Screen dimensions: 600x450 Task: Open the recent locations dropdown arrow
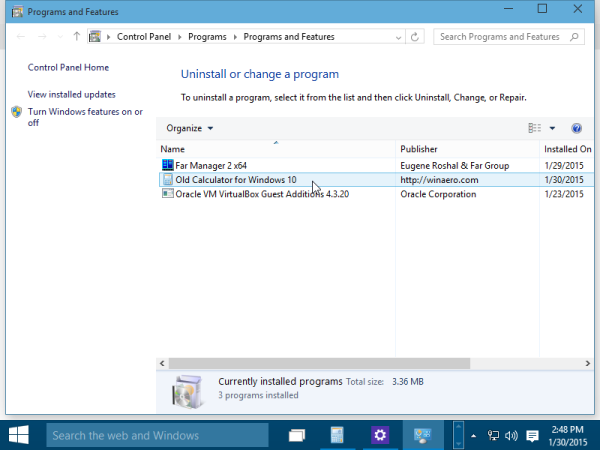60,37
